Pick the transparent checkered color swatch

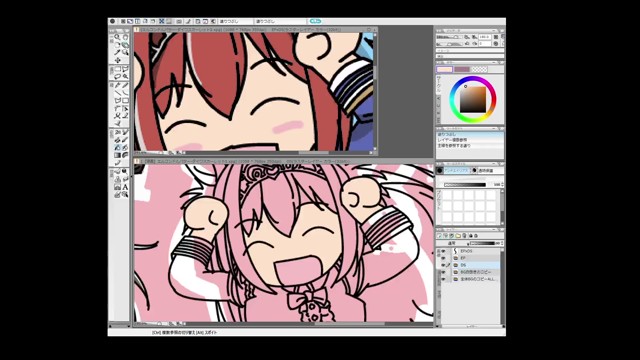click(479, 69)
